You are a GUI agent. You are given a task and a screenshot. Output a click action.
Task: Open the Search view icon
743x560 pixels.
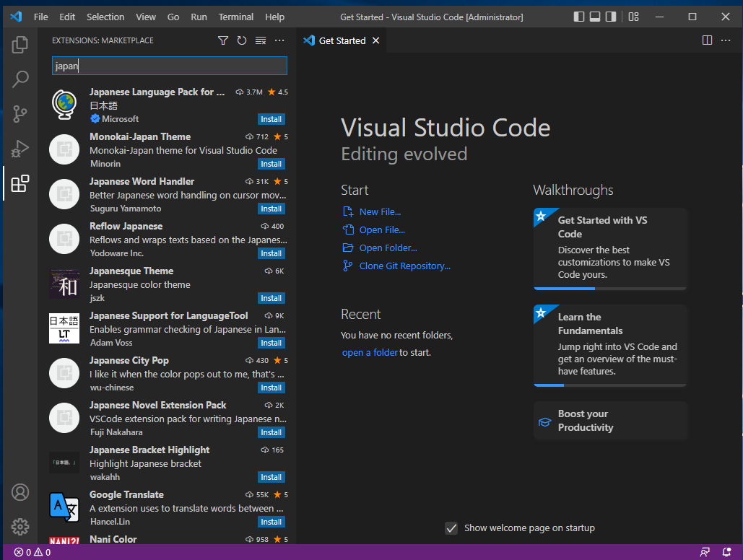20,79
